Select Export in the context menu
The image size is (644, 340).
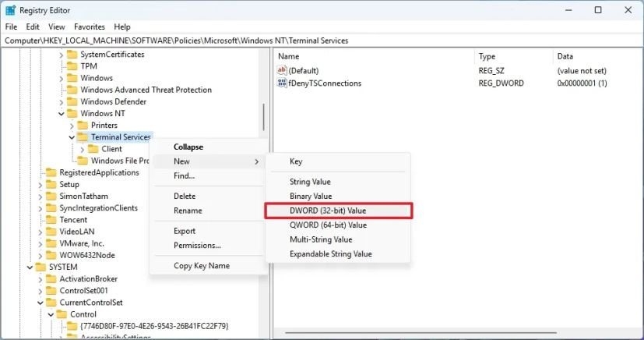click(x=209, y=231)
